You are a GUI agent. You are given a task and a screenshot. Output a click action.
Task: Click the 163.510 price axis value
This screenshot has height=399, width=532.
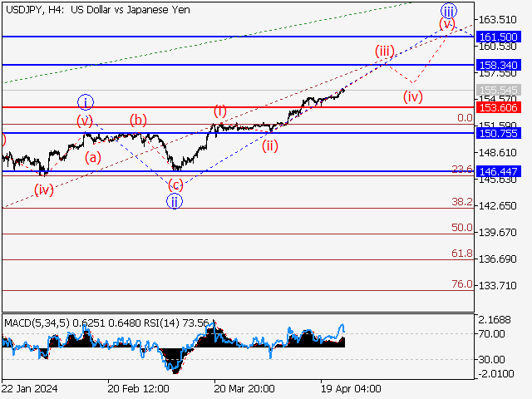pos(497,20)
